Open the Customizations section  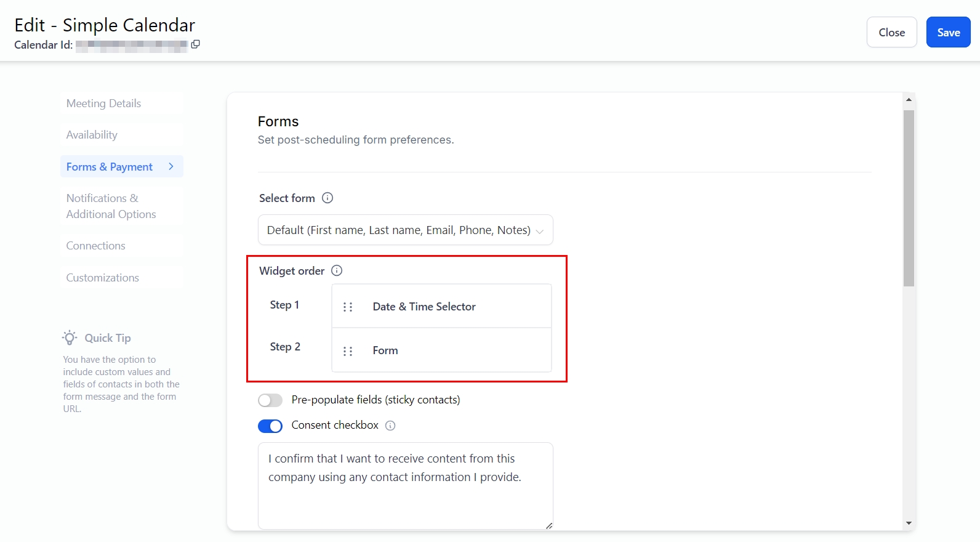point(102,278)
